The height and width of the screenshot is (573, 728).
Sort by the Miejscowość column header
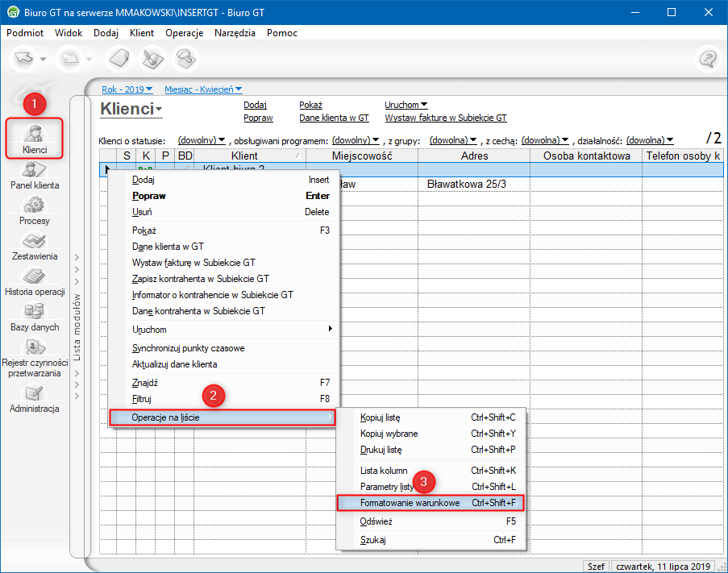(361, 156)
